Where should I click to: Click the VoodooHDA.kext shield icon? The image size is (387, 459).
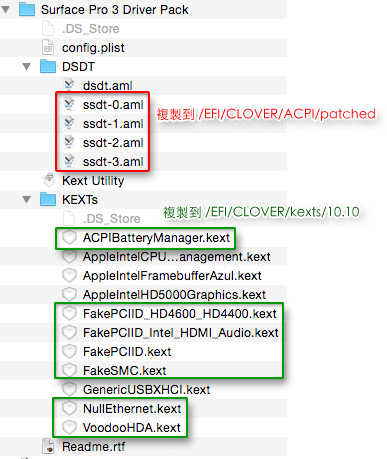pyautogui.click(x=69, y=427)
